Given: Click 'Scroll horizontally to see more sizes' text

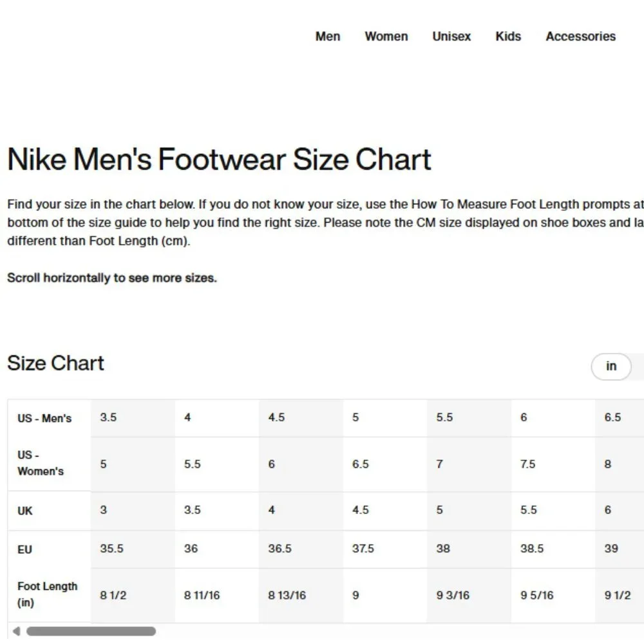Looking at the screenshot, I should (x=111, y=278).
